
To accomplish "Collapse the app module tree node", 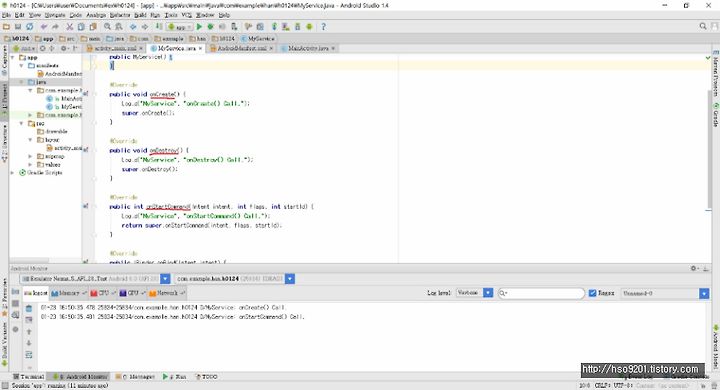I will pyautogui.click(x=13, y=57).
